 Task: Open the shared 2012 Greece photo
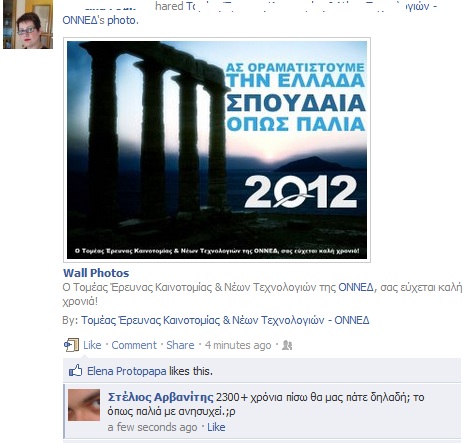tap(217, 150)
